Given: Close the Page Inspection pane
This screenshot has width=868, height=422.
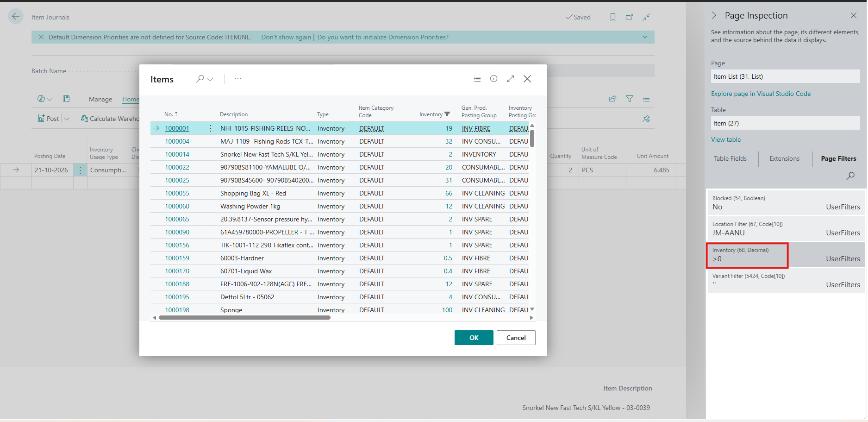Looking at the screenshot, I should point(854,15).
